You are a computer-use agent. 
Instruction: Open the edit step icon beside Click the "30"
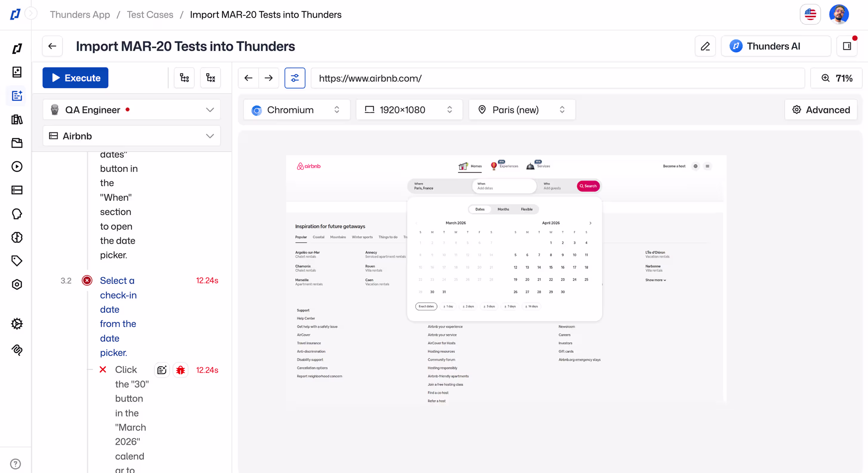(162, 370)
